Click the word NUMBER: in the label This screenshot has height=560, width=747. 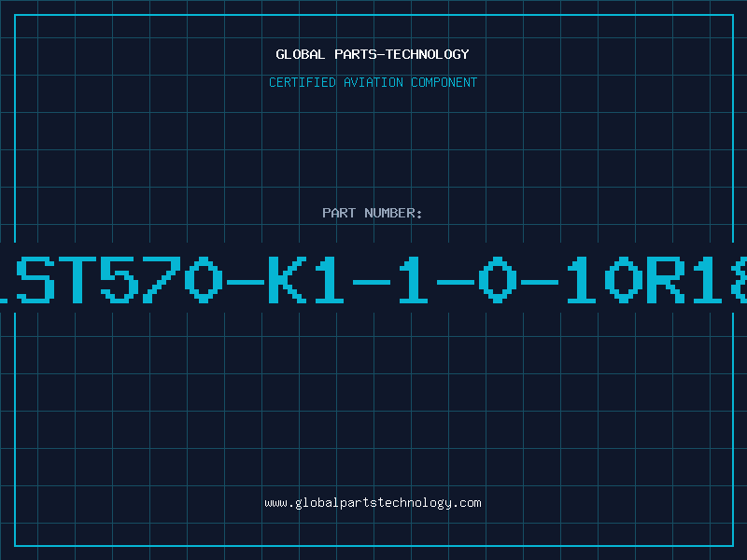click(x=393, y=213)
